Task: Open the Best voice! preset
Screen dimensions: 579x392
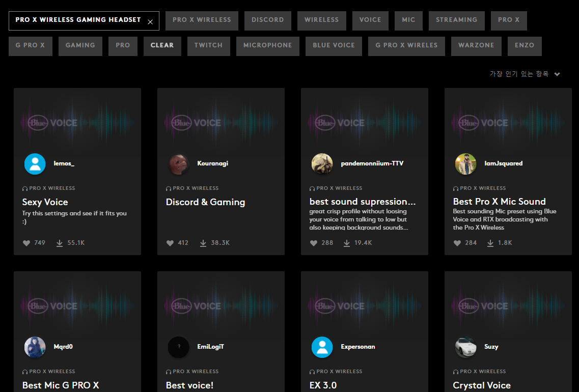Action: click(189, 385)
